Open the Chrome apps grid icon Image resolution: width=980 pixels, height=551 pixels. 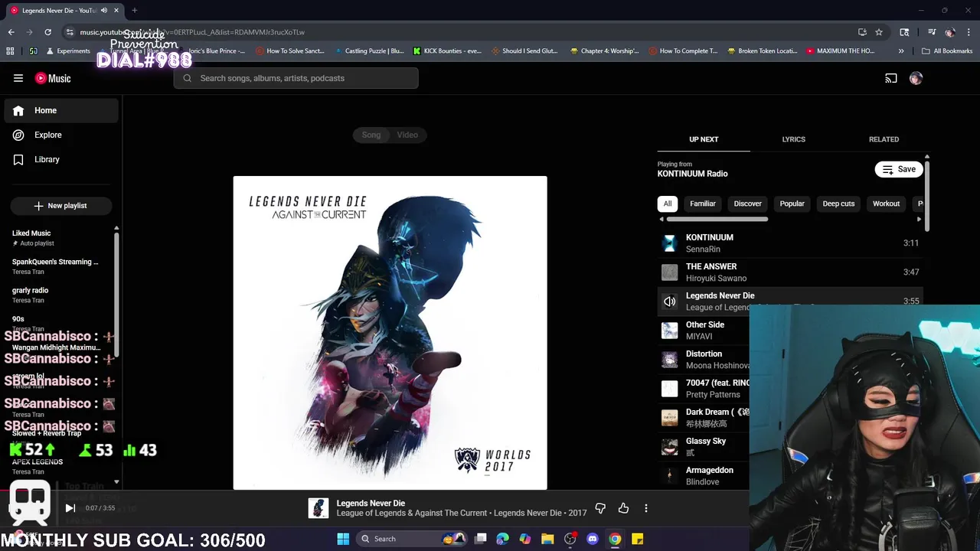pos(10,51)
